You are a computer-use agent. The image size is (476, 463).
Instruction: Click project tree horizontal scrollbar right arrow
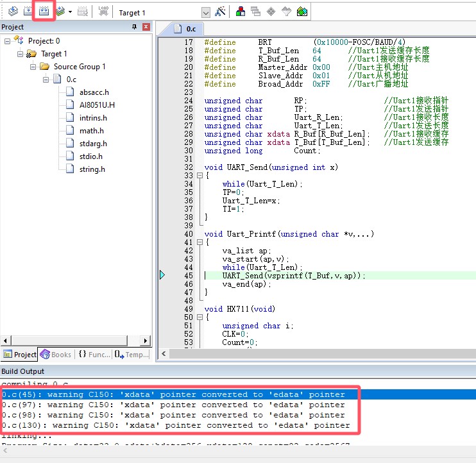[x=146, y=341]
